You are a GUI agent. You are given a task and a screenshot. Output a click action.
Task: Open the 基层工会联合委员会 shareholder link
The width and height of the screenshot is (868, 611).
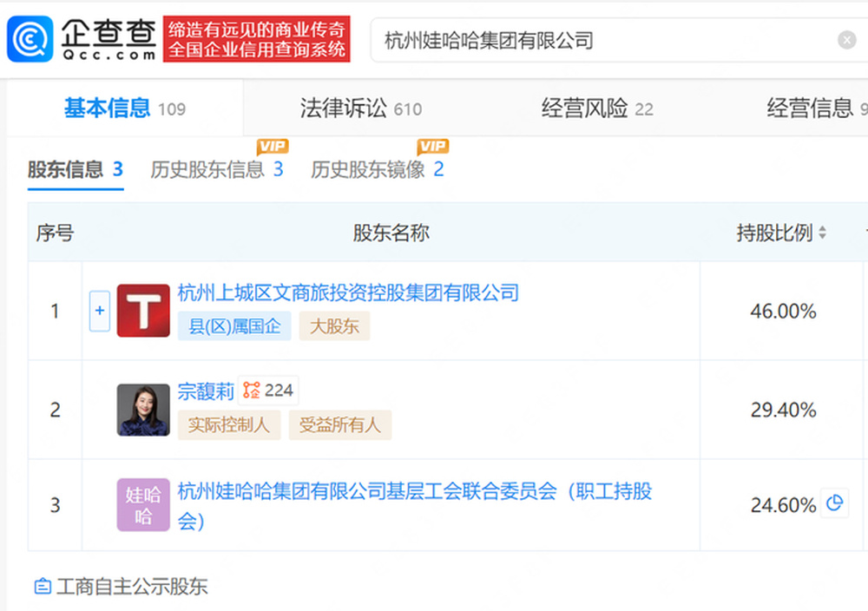pyautogui.click(x=415, y=506)
